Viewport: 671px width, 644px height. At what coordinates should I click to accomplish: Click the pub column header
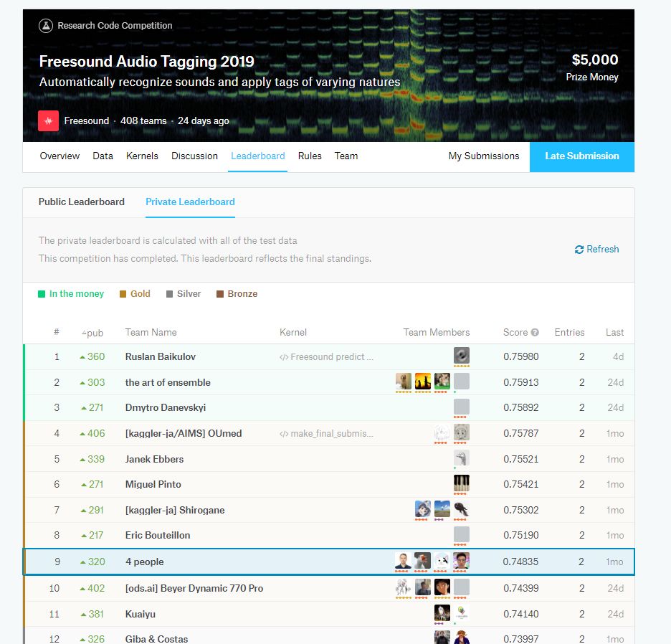[x=92, y=333]
